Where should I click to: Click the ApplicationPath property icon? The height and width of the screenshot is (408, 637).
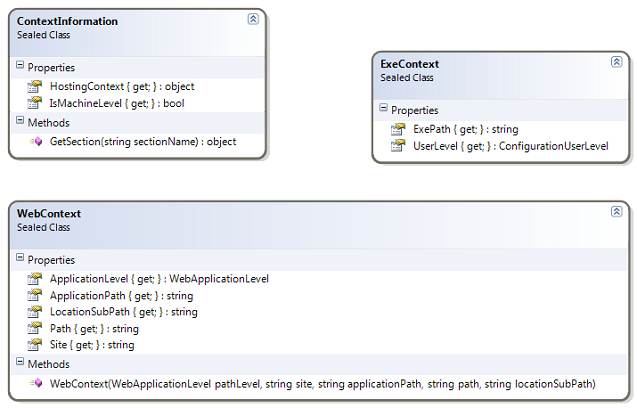coord(35,295)
